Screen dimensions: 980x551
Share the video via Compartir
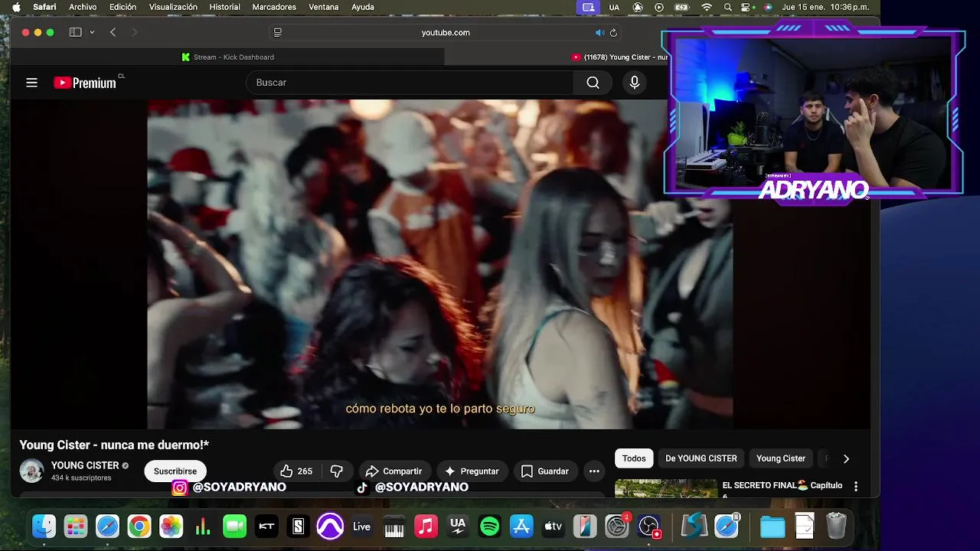394,471
